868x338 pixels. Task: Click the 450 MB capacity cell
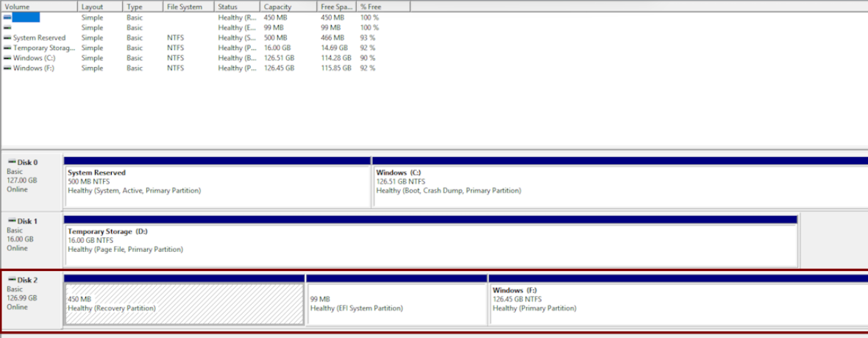pyautogui.click(x=276, y=18)
